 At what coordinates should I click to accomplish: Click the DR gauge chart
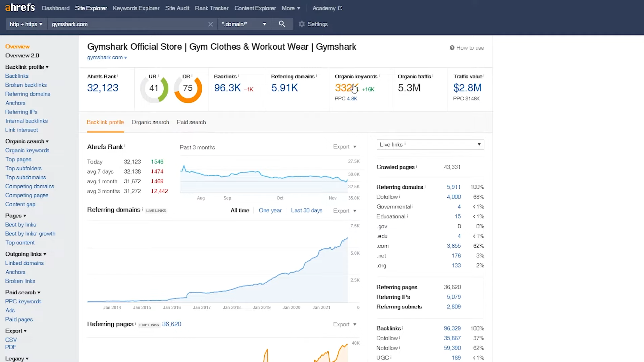pyautogui.click(x=188, y=89)
